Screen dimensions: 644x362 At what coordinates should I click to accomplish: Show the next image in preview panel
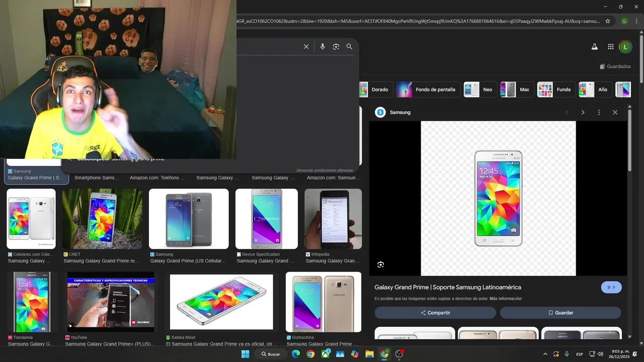point(583,113)
